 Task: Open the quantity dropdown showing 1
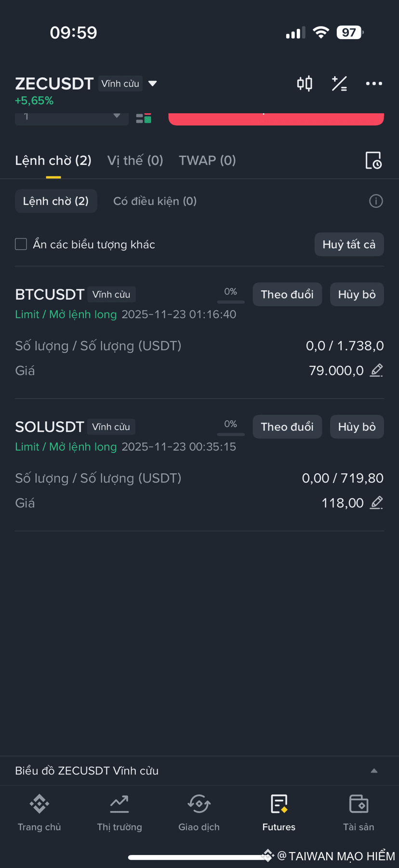click(x=72, y=117)
